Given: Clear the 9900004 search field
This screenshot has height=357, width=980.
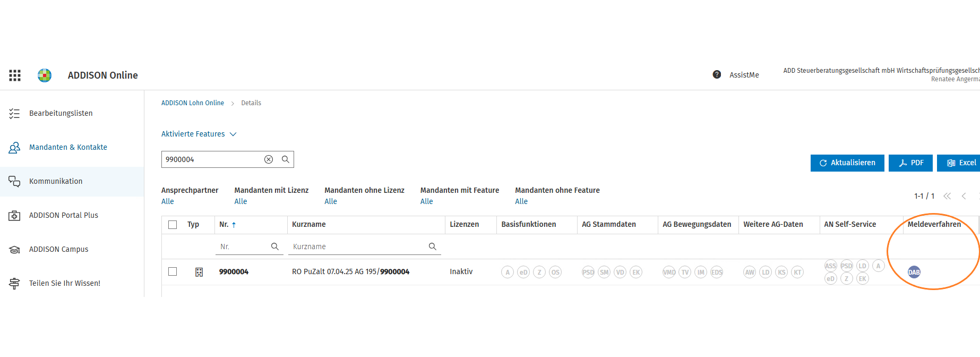Looking at the screenshot, I should [x=269, y=159].
